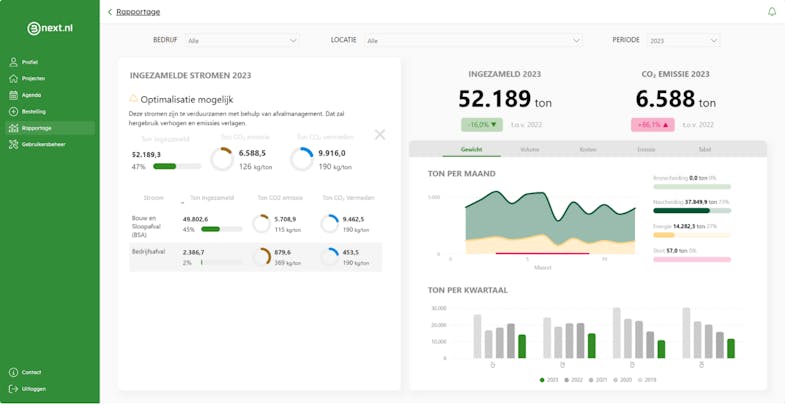
Task: Switch to the Emissie tab
Action: pyautogui.click(x=646, y=149)
